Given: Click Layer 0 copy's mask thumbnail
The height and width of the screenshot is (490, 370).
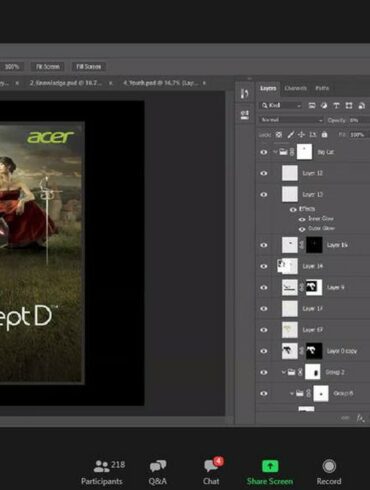Looking at the screenshot, I should point(314,351).
